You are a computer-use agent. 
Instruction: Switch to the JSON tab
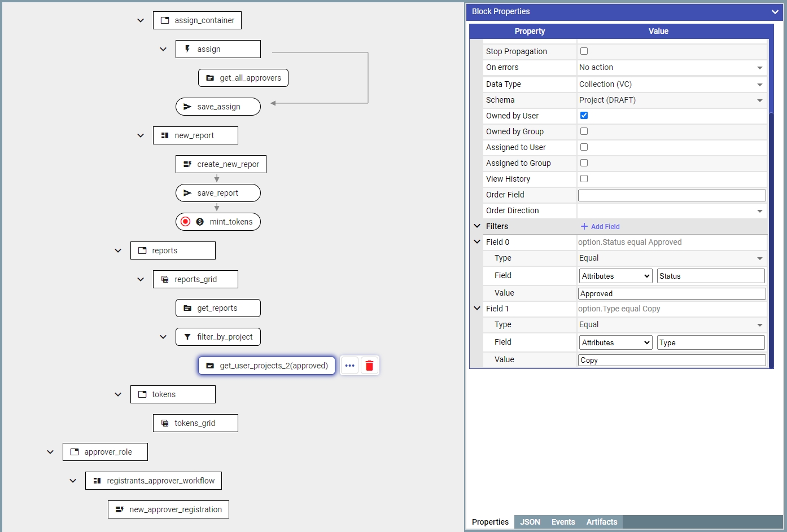click(x=530, y=522)
